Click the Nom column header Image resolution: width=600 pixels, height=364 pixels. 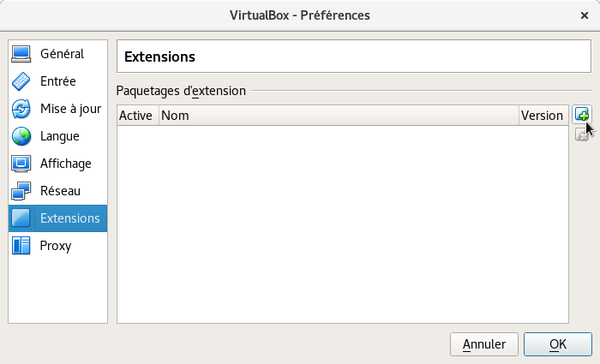click(x=339, y=116)
